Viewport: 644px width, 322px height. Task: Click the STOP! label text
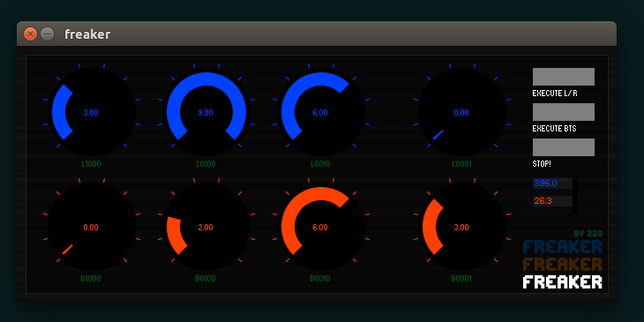(x=542, y=164)
